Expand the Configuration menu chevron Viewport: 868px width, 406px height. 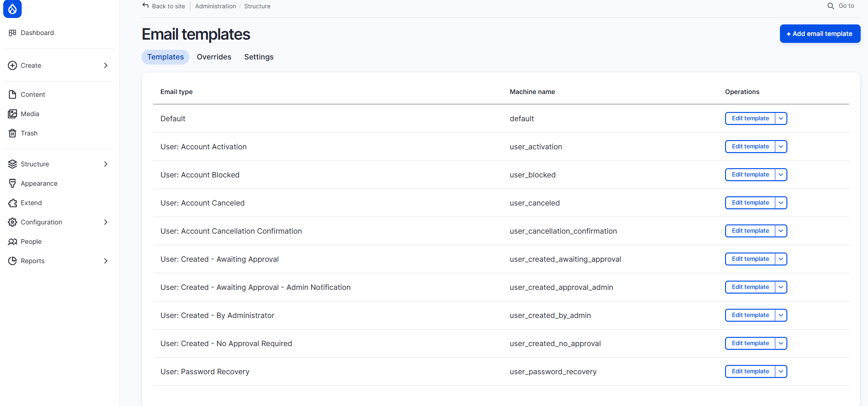[x=106, y=222]
